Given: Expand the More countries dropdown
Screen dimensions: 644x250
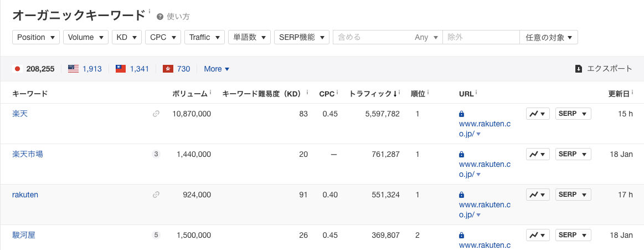Looking at the screenshot, I should [x=217, y=69].
